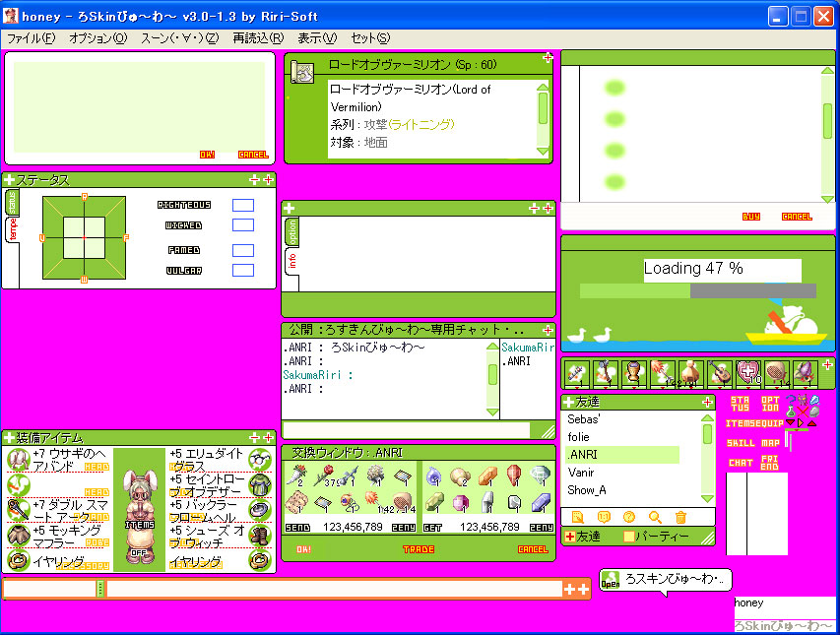840x635 pixels.
Task: Tick the VULGAR box in status panel
Action: [x=242, y=271]
